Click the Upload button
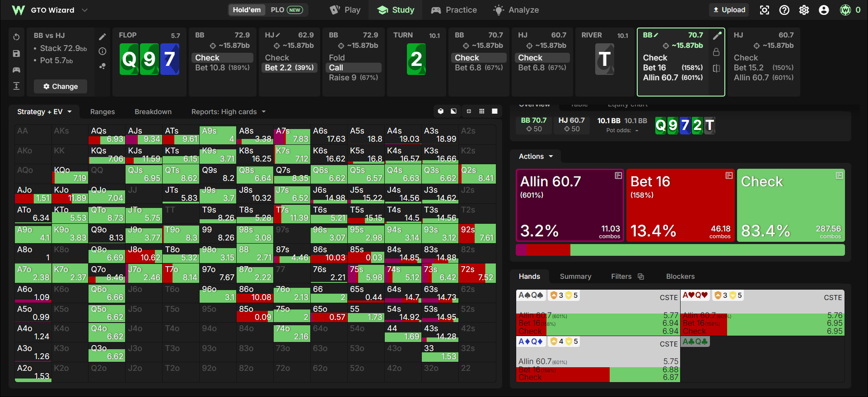 [729, 10]
